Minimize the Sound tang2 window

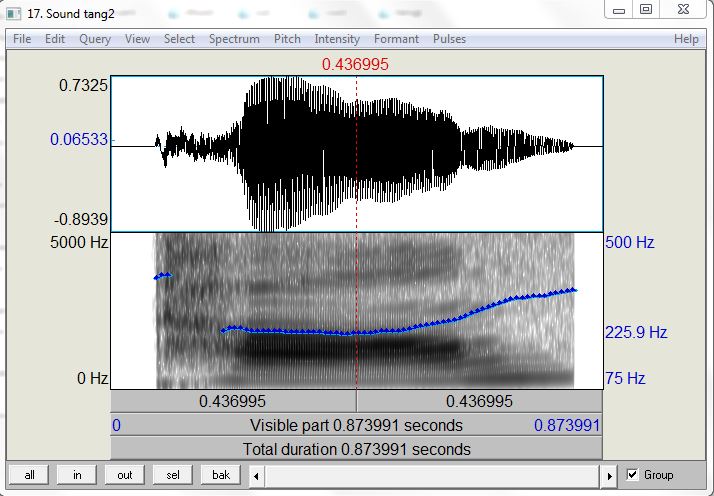click(x=619, y=10)
